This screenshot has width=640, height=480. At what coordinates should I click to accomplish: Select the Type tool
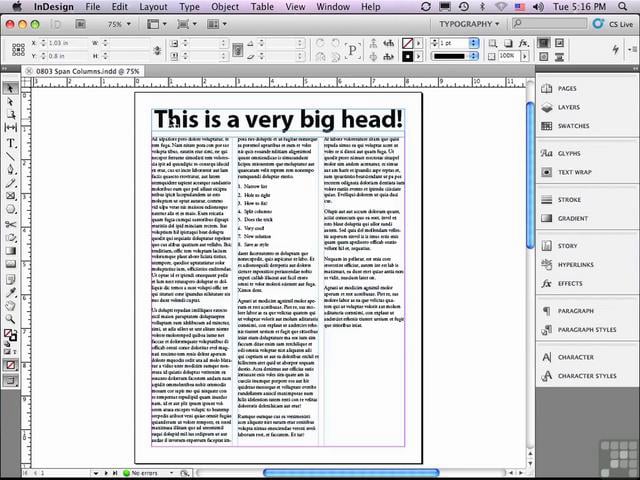tap(10, 143)
